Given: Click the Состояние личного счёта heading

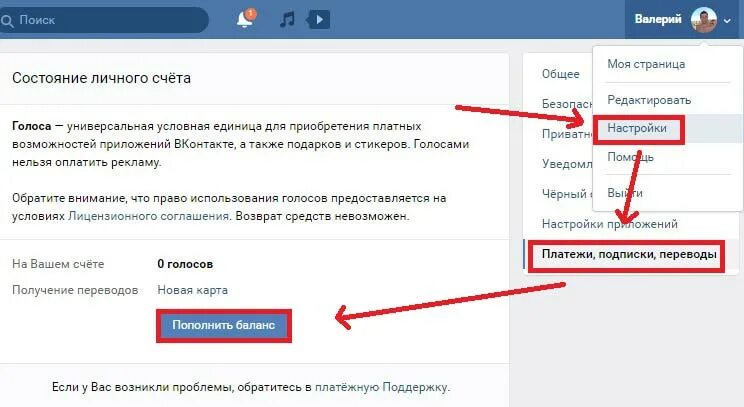Looking at the screenshot, I should pos(102,78).
